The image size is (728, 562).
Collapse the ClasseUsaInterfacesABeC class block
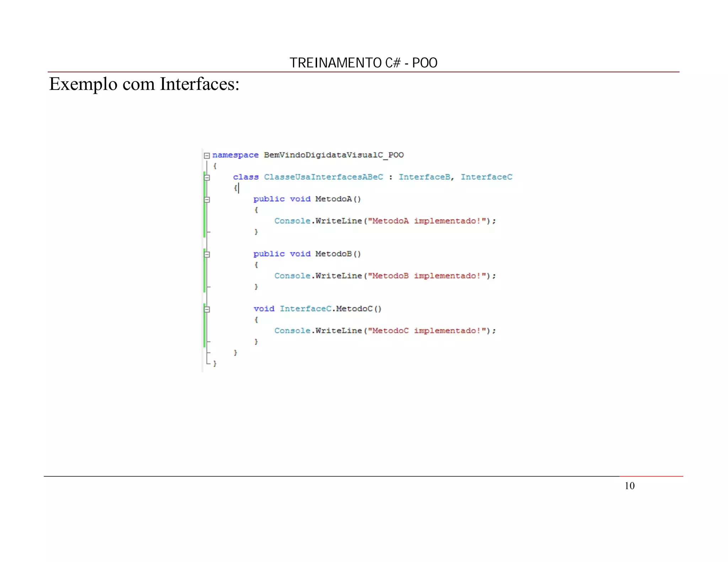point(207,178)
